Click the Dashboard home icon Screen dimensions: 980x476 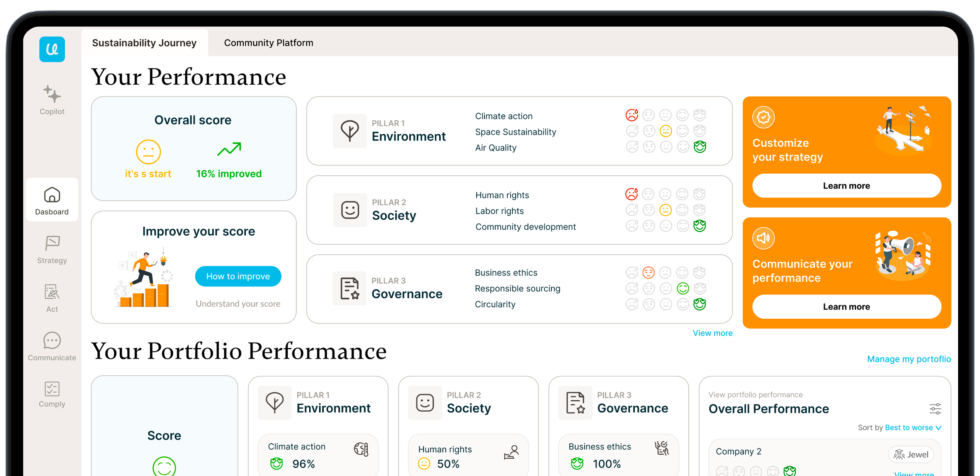pos(52,195)
